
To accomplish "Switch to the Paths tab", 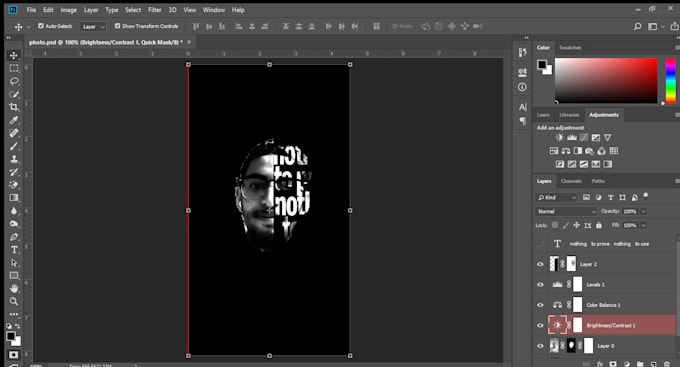I will pos(598,181).
